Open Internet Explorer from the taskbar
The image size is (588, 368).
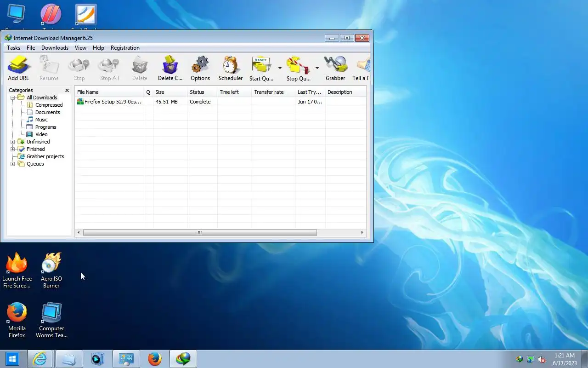click(x=40, y=359)
